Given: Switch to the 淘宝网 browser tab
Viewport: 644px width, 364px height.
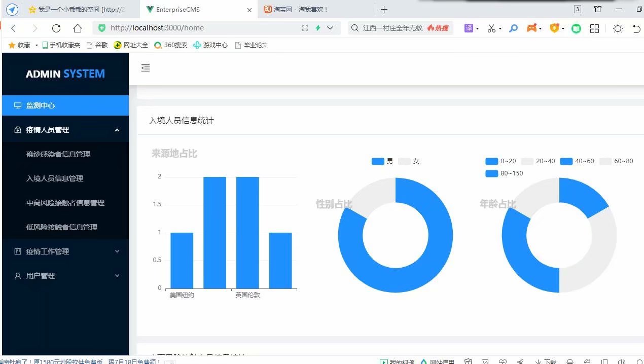Looking at the screenshot, I should (x=316, y=9).
